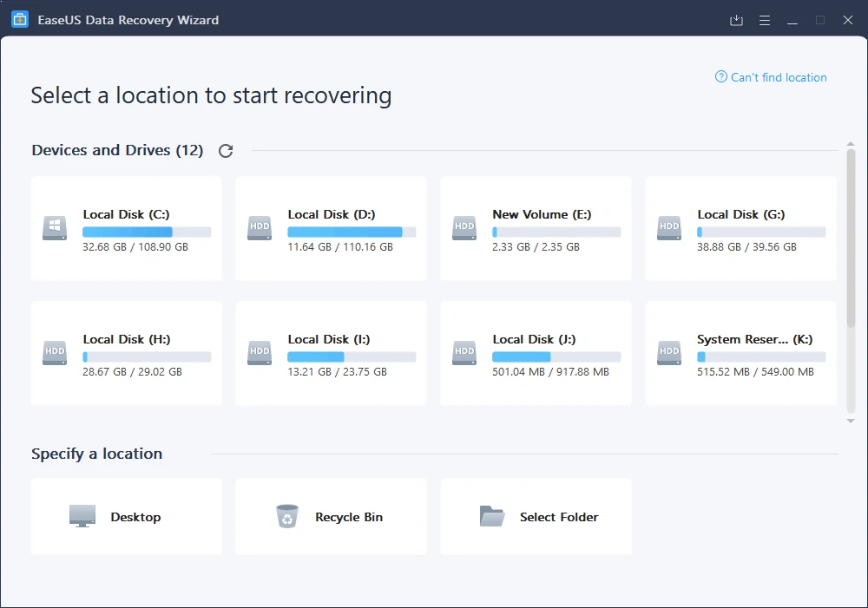This screenshot has height=608, width=868.
Task: Click the HDD icon on System Reser... (K:) card
Action: [668, 353]
